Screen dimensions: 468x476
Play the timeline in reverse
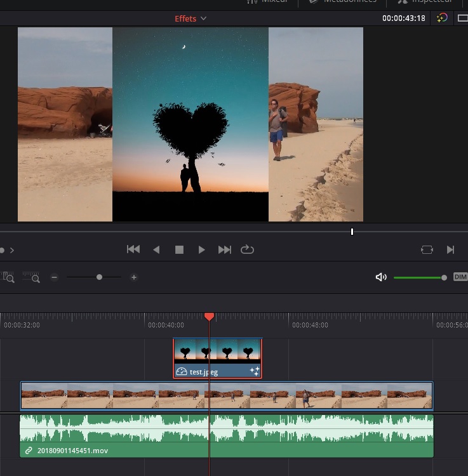point(156,249)
